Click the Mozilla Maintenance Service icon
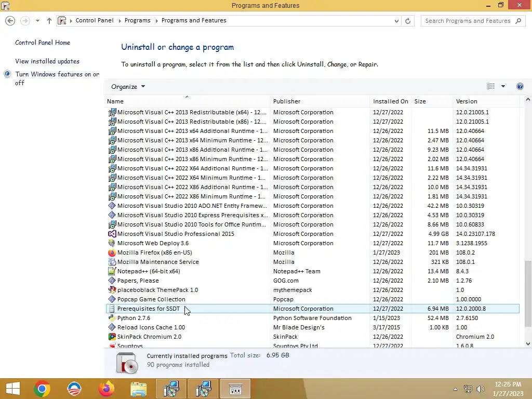The height and width of the screenshot is (399, 532). coord(112,262)
